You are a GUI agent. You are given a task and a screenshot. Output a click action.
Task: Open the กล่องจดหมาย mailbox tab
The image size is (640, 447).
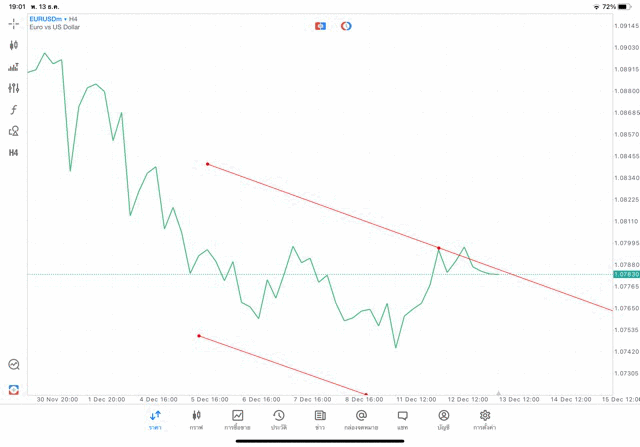(x=360, y=420)
